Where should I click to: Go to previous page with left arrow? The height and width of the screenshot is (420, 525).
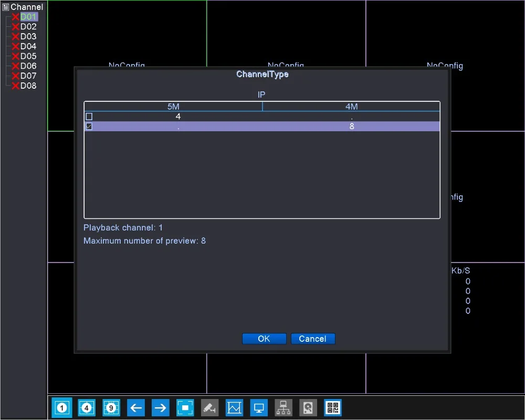tap(136, 407)
